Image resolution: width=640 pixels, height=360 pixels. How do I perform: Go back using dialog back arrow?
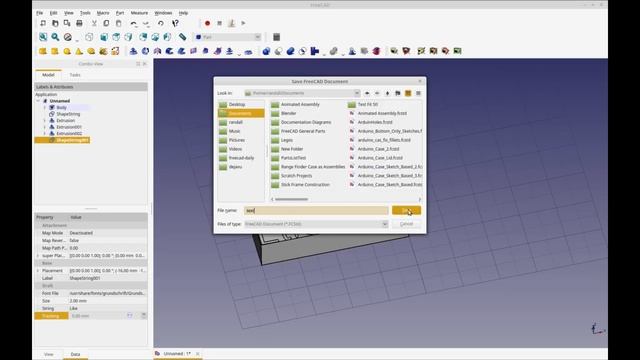(x=367, y=93)
